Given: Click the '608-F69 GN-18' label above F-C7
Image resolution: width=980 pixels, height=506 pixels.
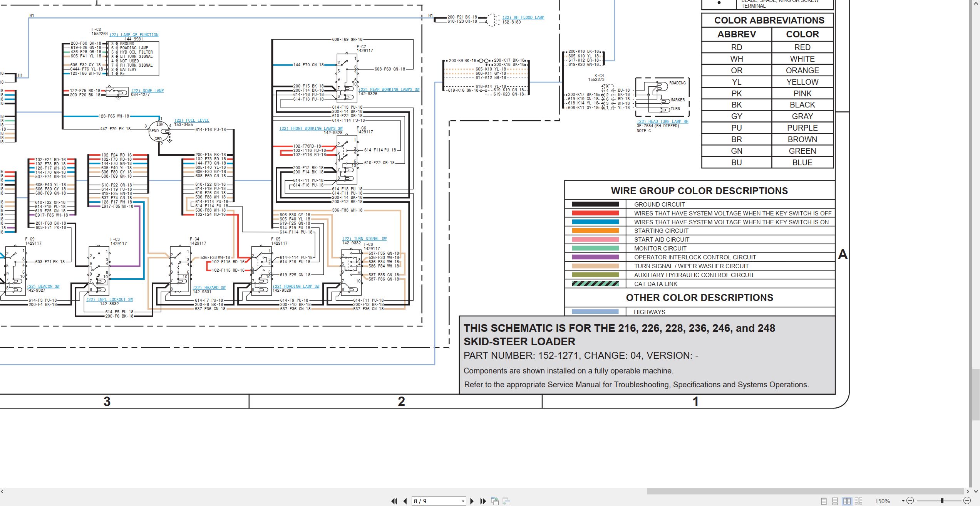Looking at the screenshot, I should point(347,39).
